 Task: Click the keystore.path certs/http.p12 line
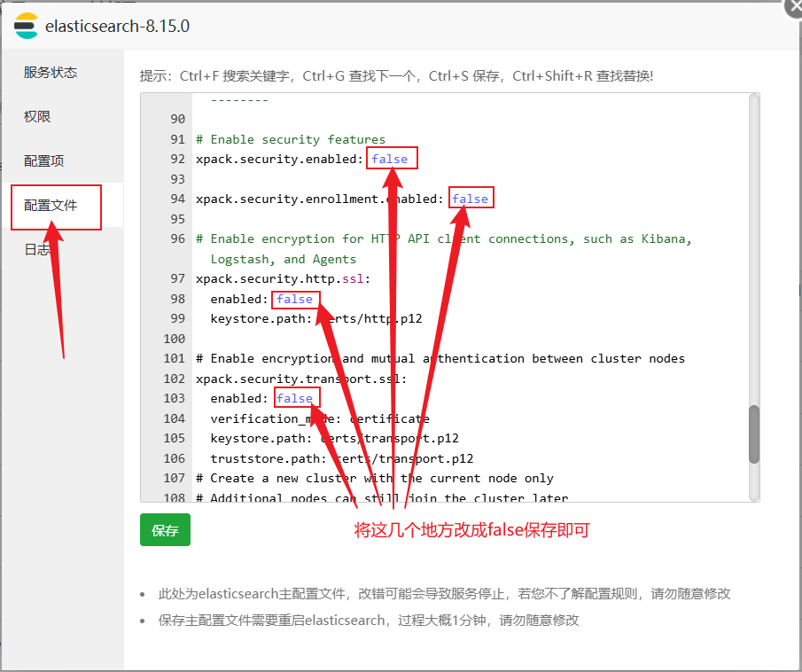(x=316, y=319)
